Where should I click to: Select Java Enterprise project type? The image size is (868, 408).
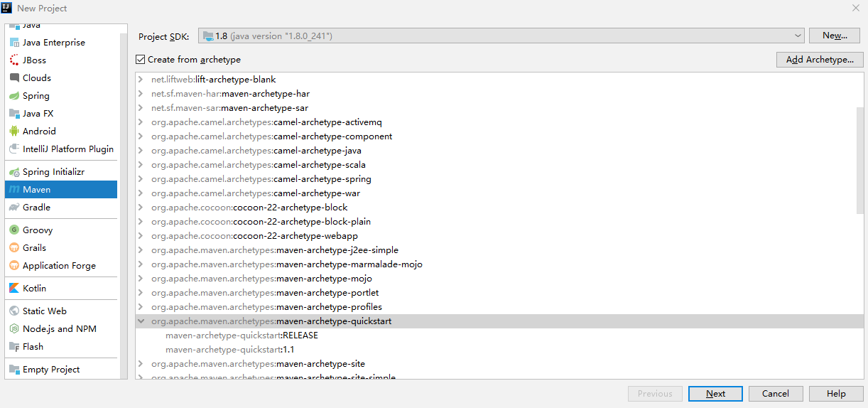tap(53, 43)
